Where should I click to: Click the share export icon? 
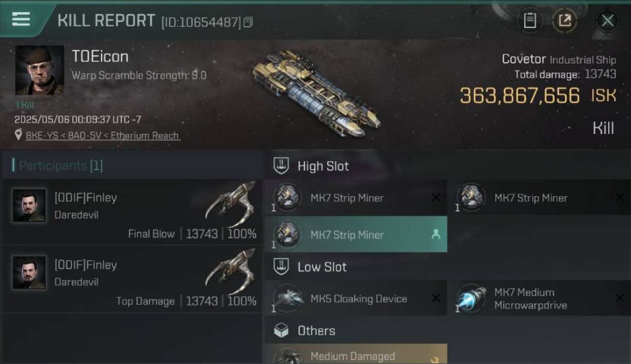coord(565,20)
